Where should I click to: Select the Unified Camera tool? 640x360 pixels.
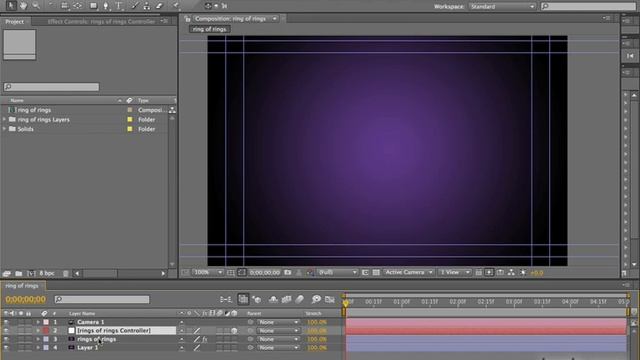(x=65, y=5)
